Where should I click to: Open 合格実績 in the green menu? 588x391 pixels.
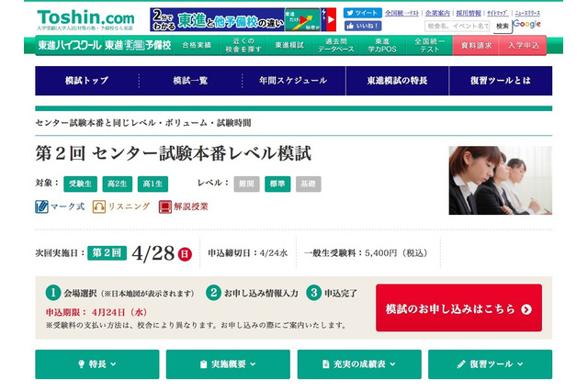pos(197,45)
